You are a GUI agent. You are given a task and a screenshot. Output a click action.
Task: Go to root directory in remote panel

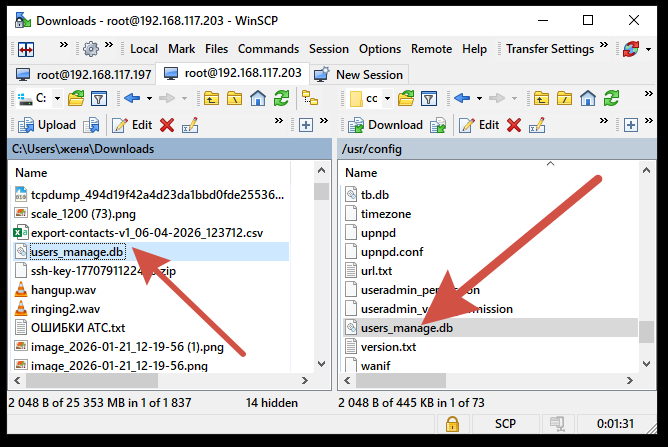(564, 99)
